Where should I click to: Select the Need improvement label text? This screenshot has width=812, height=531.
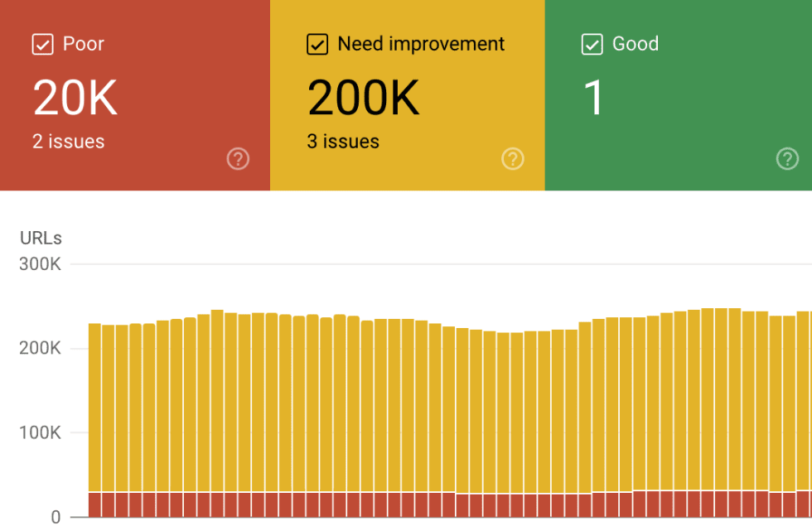click(x=421, y=44)
